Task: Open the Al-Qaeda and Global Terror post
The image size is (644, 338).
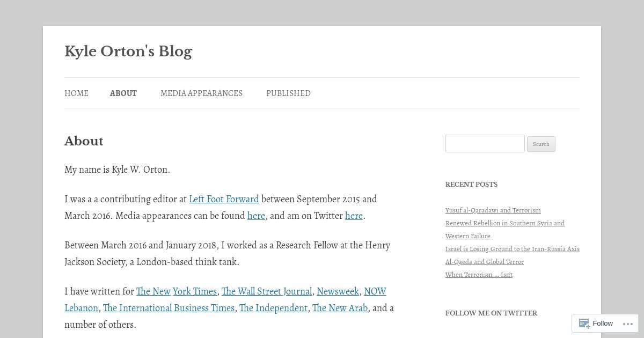Action: (485, 262)
